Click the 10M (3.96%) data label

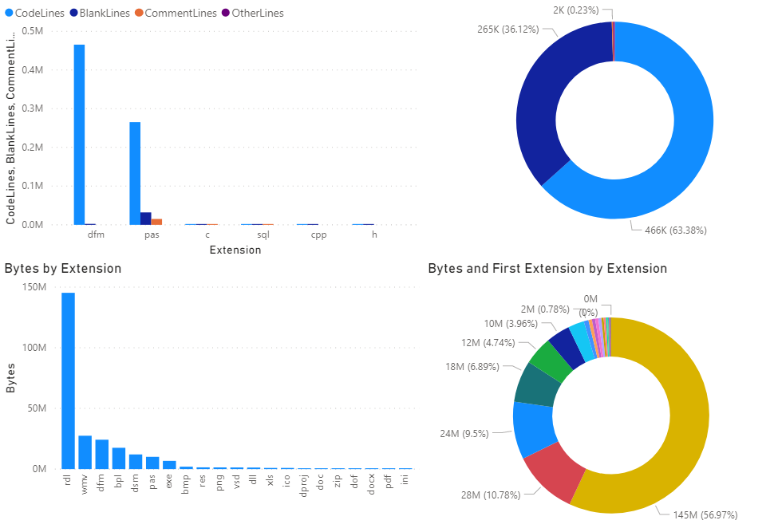pos(511,324)
